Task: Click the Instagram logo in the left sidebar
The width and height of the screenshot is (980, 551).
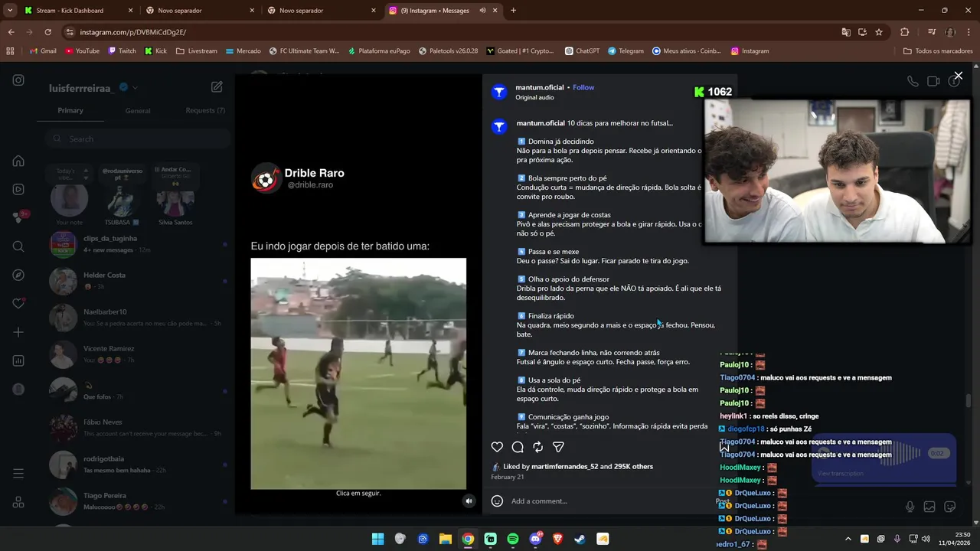Action: (x=18, y=80)
